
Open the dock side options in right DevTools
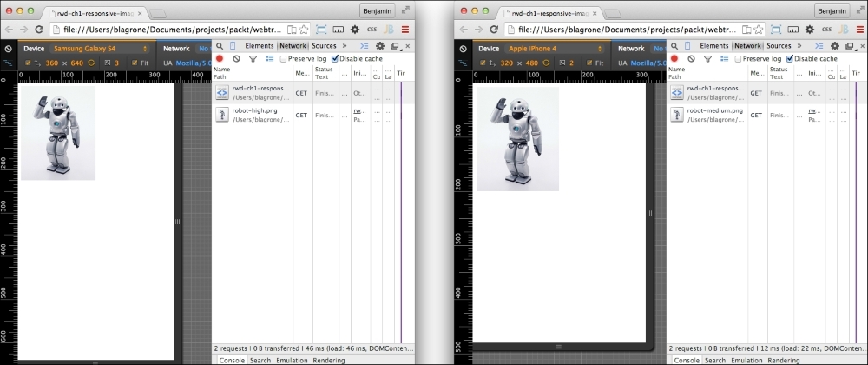(x=850, y=46)
